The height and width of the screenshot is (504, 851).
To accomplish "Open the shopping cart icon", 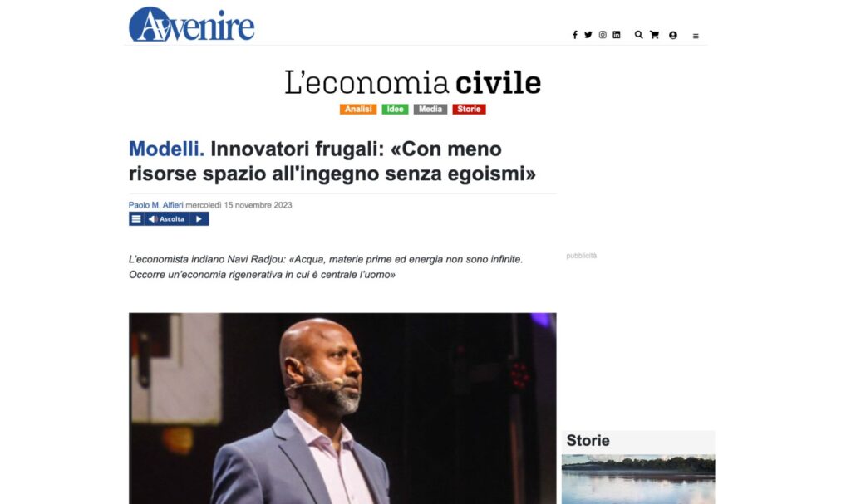I will tap(655, 35).
